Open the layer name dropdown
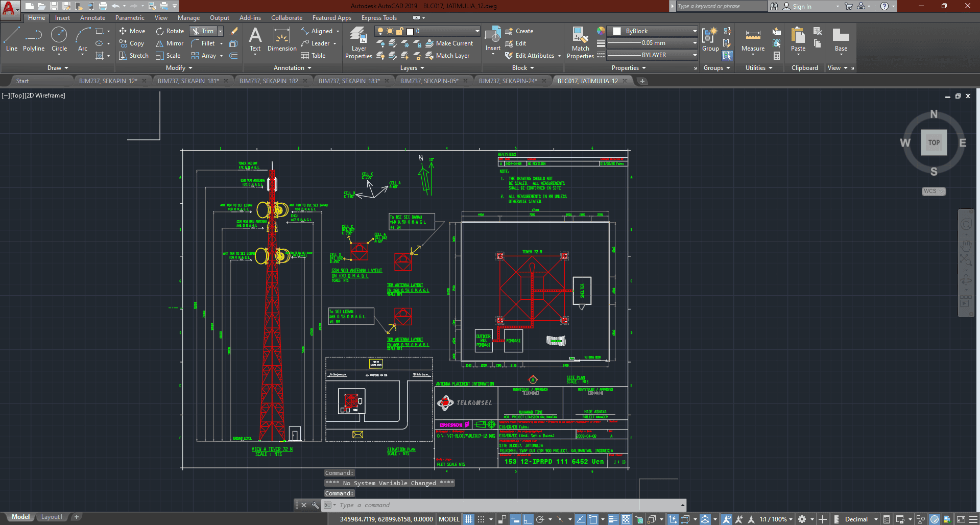980x525 pixels. 444,31
